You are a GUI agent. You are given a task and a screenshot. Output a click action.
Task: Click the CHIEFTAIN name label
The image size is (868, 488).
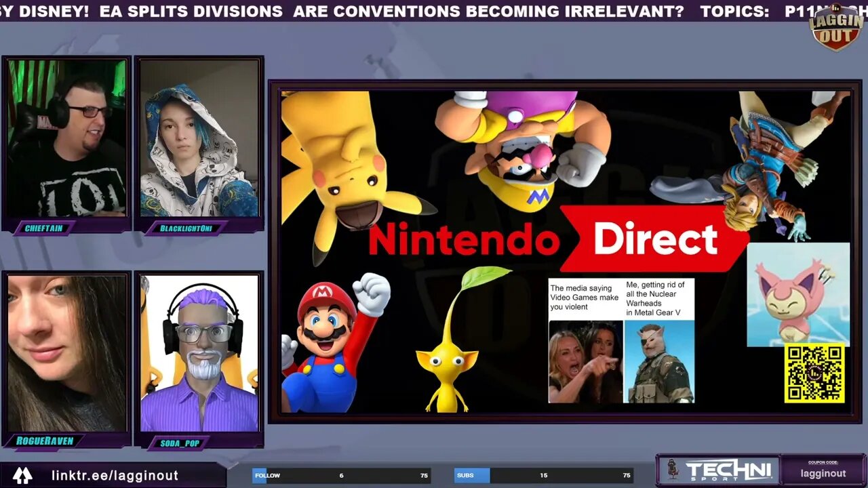44,228
